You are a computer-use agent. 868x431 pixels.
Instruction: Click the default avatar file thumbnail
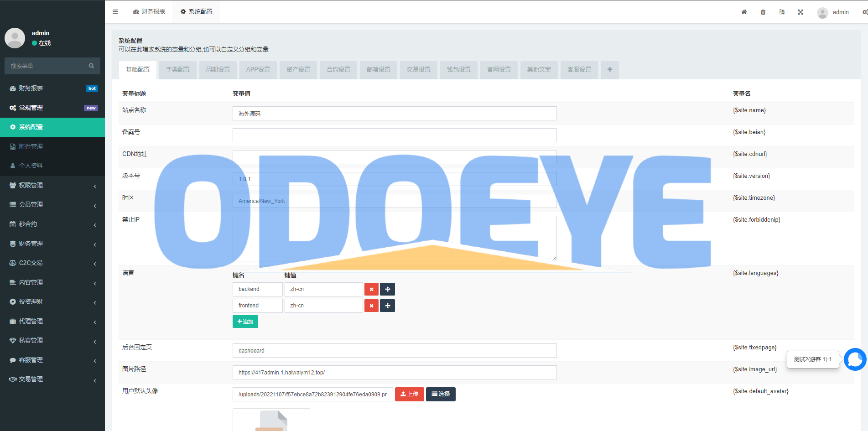(x=271, y=420)
